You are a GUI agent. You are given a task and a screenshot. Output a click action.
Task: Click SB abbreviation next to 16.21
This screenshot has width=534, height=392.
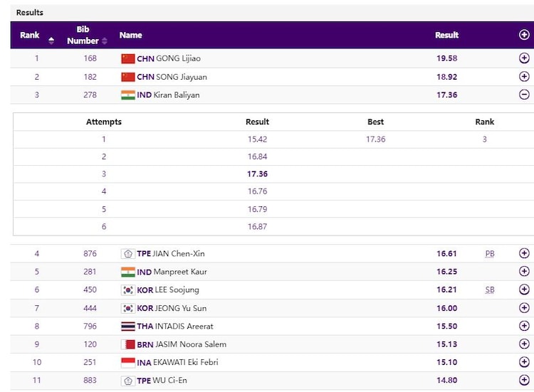coord(490,290)
